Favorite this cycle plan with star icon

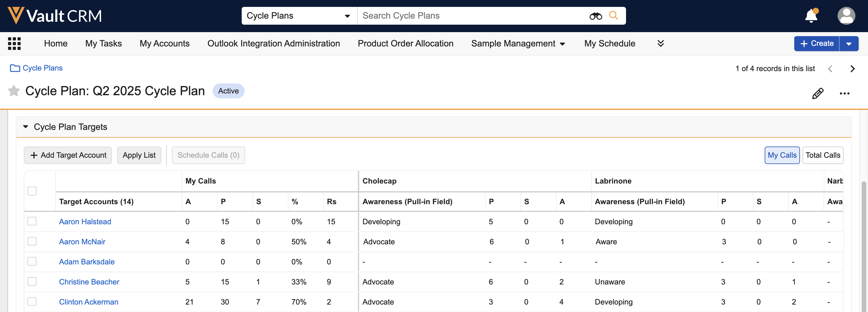pos(14,91)
